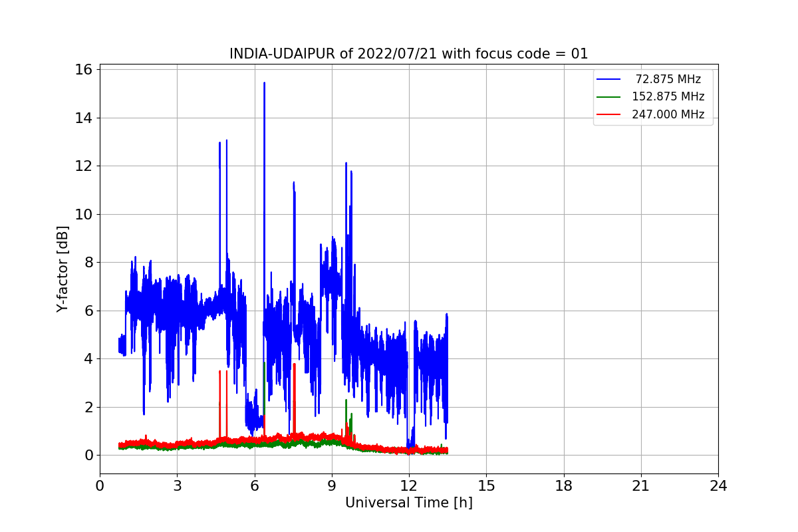798x532 pixels.
Task: Click the x-axis tick label 21
Action: (641, 486)
